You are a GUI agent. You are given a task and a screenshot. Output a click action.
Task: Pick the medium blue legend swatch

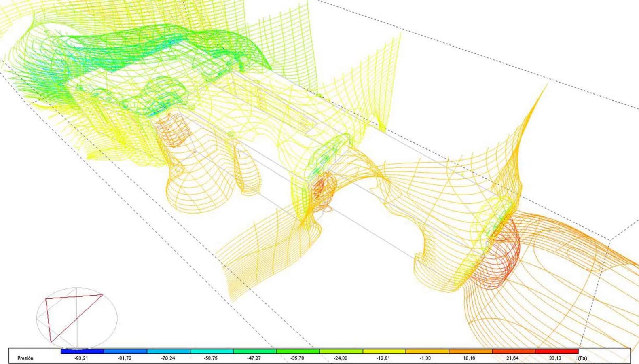[125, 351]
